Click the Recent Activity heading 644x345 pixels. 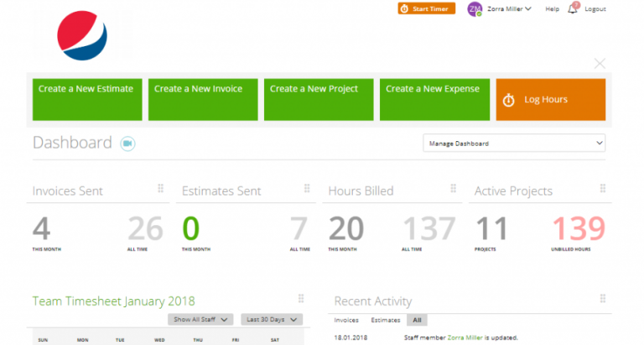tap(373, 301)
